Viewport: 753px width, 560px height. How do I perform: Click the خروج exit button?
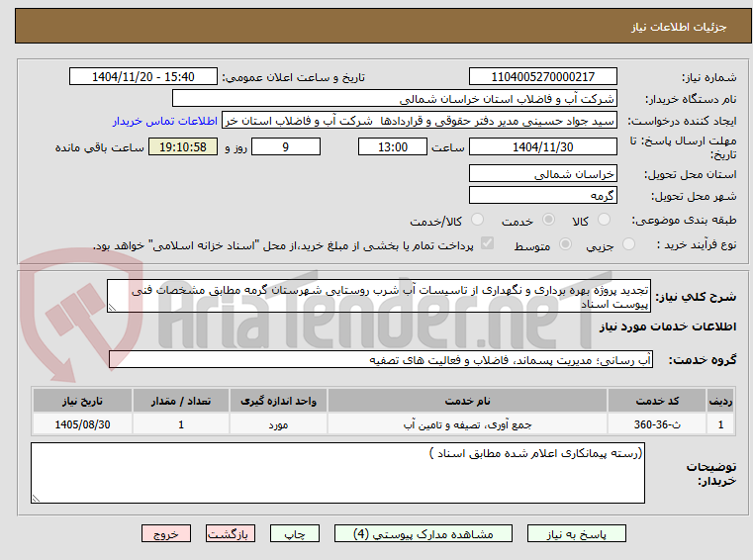(166, 533)
